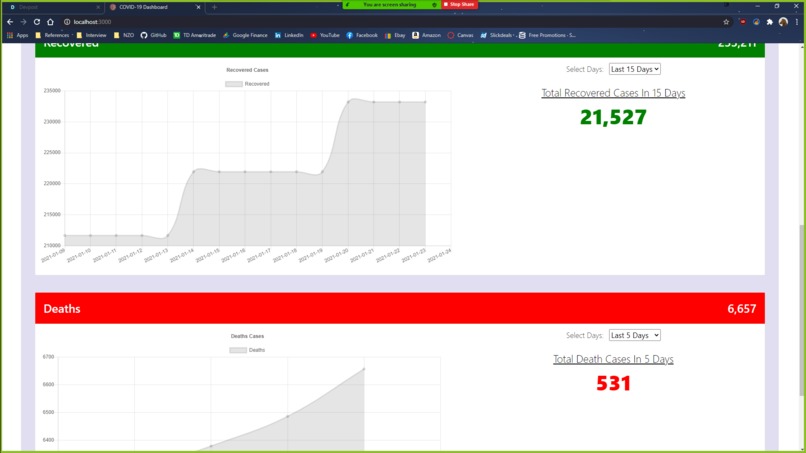Open the Amazon bookmark
Screen dimensions: 806x453
coord(427,35)
